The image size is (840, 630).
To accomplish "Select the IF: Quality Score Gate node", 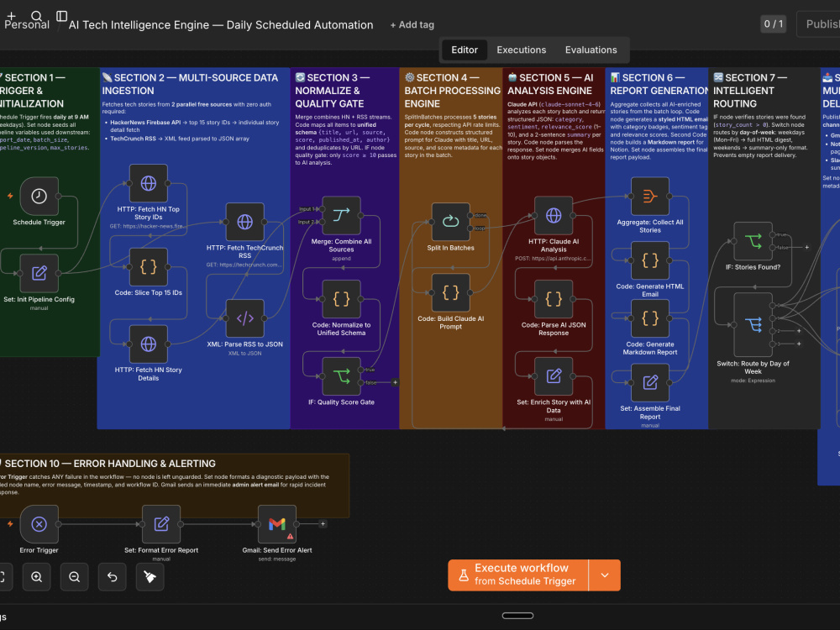I will click(341, 376).
